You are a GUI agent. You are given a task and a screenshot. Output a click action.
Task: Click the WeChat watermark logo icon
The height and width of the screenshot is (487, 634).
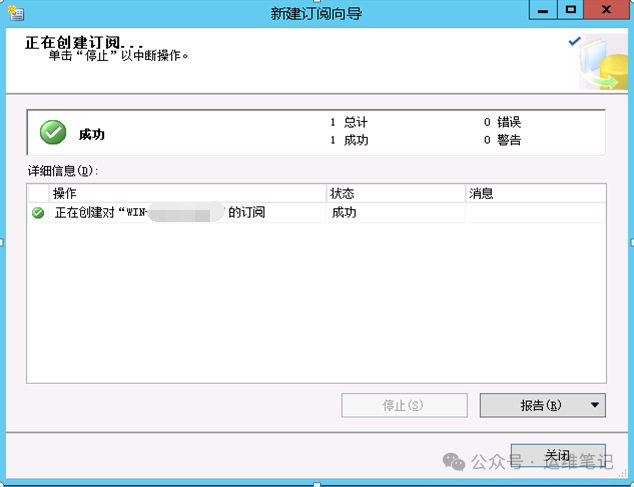coord(454,462)
